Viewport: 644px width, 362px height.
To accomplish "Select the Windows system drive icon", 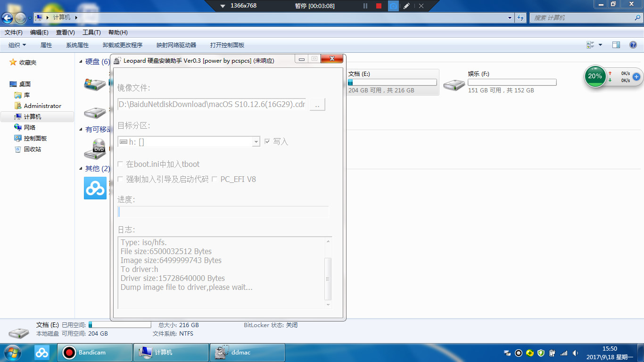I will pyautogui.click(x=95, y=84).
